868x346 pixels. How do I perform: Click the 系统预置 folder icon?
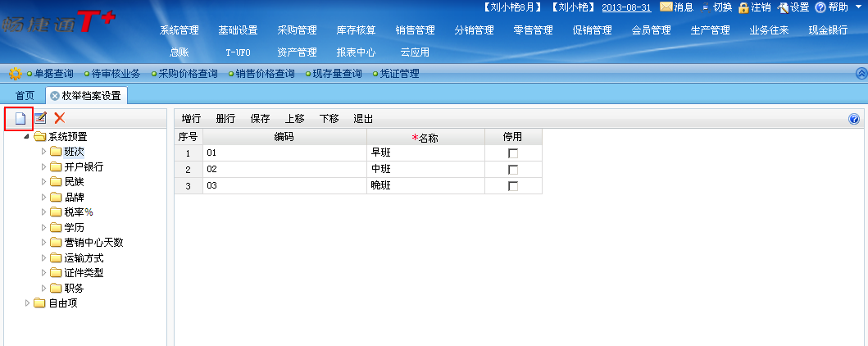40,137
